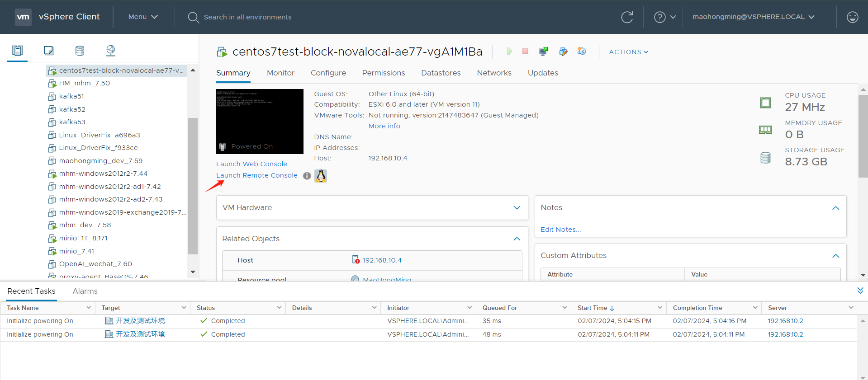Click the Launch Web Console link
868x380 pixels.
(x=251, y=164)
